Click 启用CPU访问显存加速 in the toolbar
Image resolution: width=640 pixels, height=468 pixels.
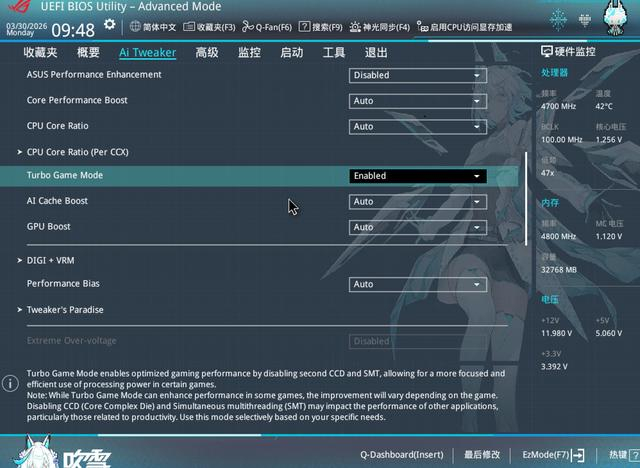(x=464, y=27)
